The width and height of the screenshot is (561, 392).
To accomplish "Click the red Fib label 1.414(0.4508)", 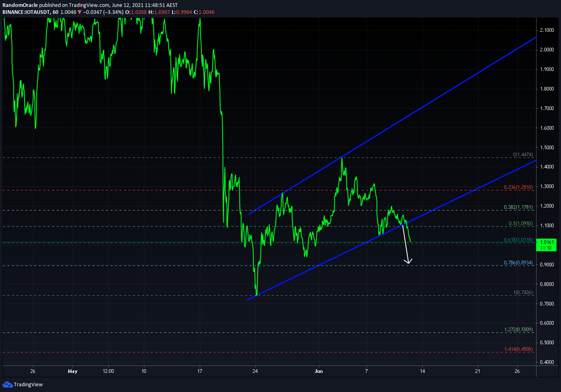I will pos(518,349).
